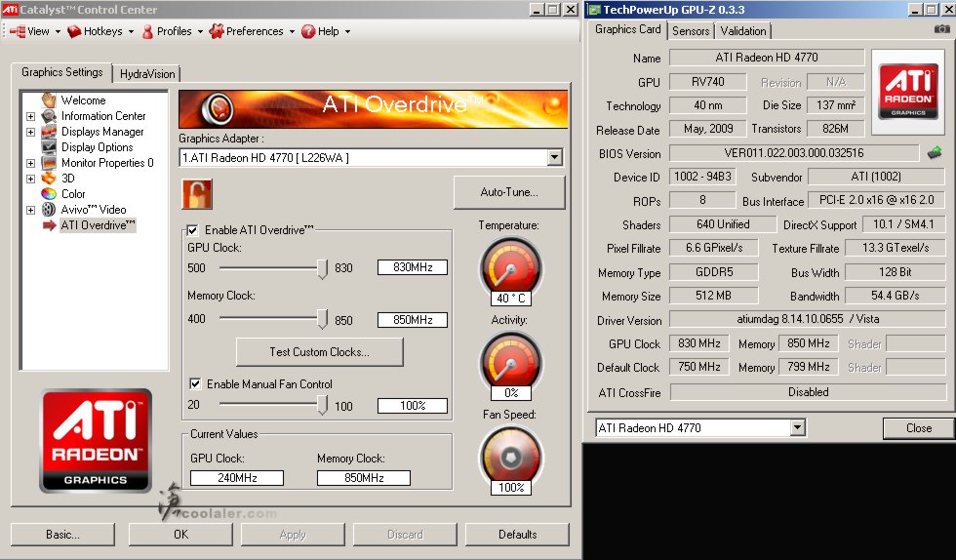This screenshot has height=560, width=956.
Task: Open the Help menu
Action: pyautogui.click(x=327, y=31)
